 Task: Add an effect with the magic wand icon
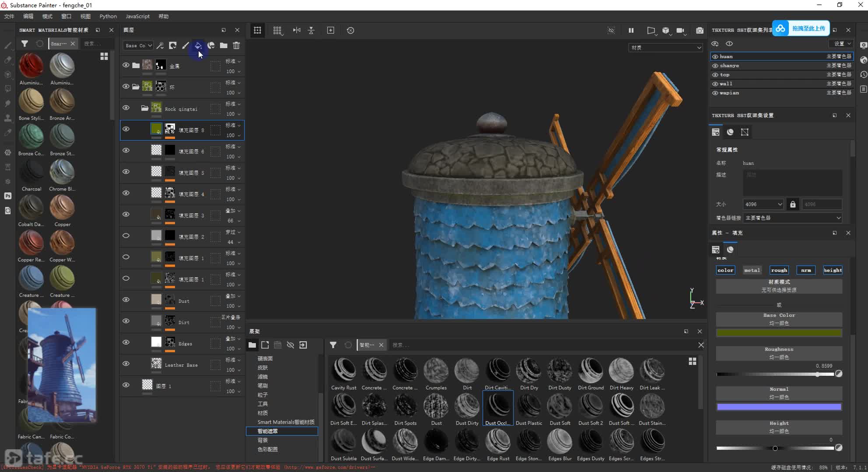coord(160,45)
